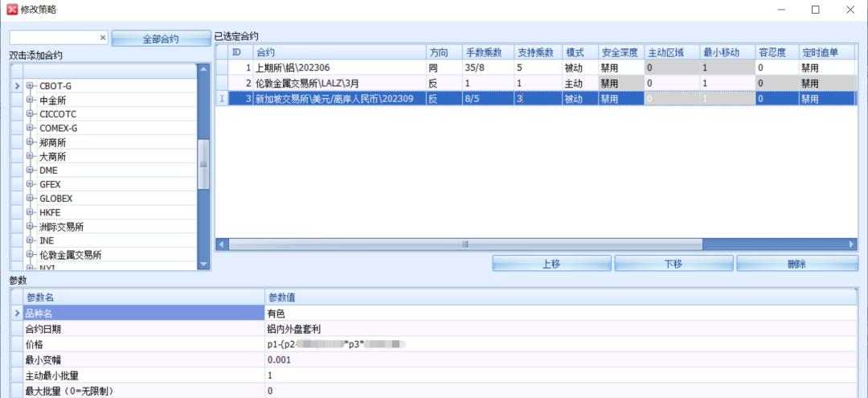Click the 8/5 lot multiplier cell
The image size is (868, 398).
(x=488, y=99)
